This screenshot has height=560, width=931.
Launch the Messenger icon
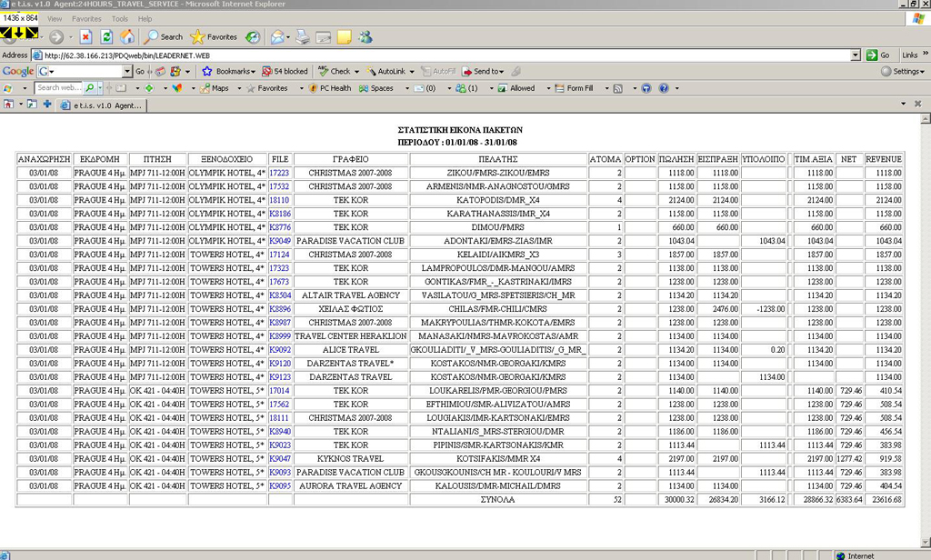coord(365,37)
